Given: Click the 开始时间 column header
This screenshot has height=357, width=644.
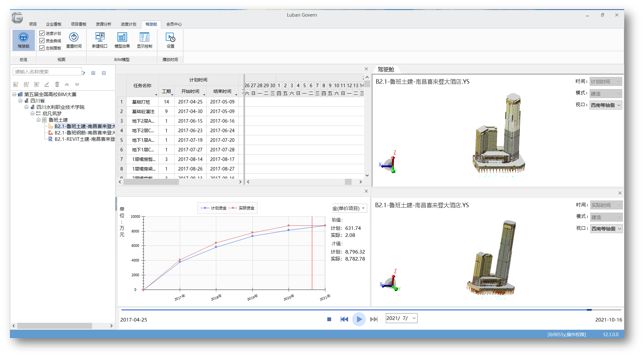Looking at the screenshot, I should 190,91.
